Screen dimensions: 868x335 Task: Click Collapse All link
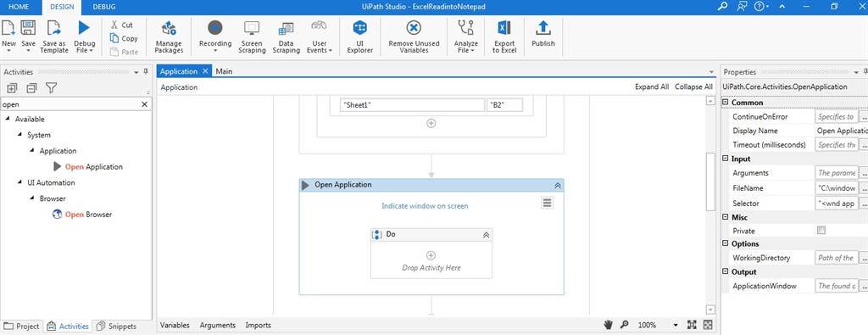(x=693, y=87)
